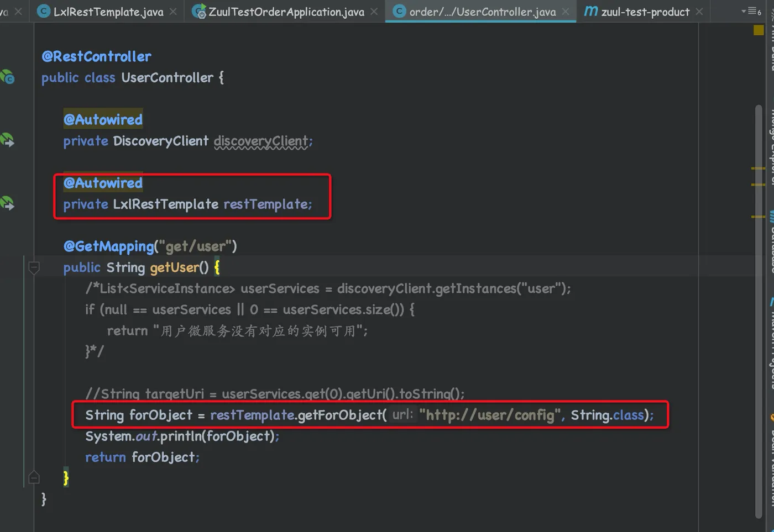
Task: Close the ZuulTestOrderApplication.java tab
Action: pos(374,12)
